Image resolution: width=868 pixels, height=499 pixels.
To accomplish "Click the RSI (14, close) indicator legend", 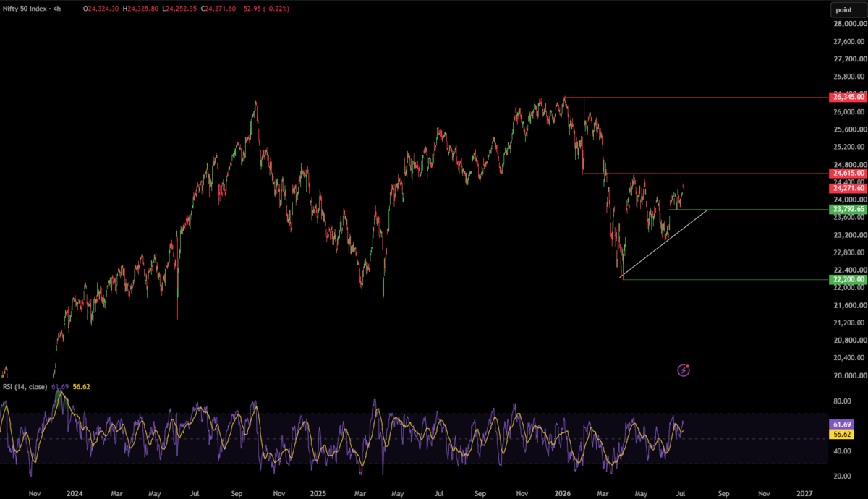I will (x=25, y=387).
